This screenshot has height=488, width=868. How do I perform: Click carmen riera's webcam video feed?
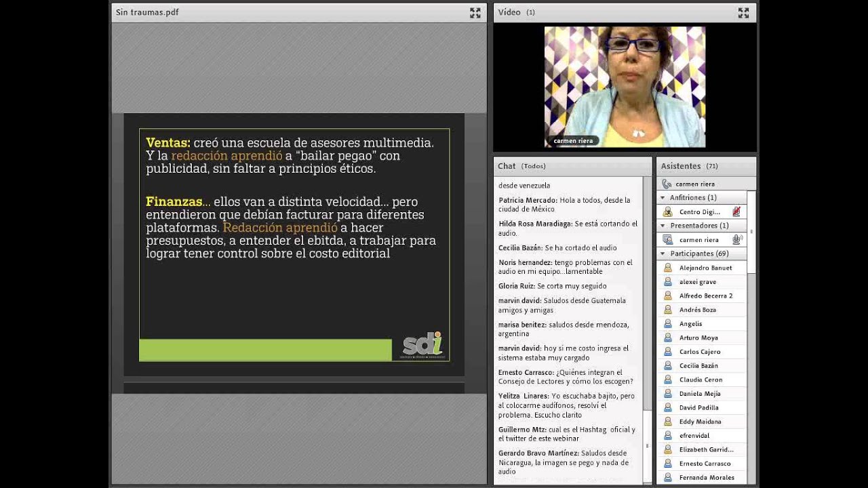(x=625, y=87)
